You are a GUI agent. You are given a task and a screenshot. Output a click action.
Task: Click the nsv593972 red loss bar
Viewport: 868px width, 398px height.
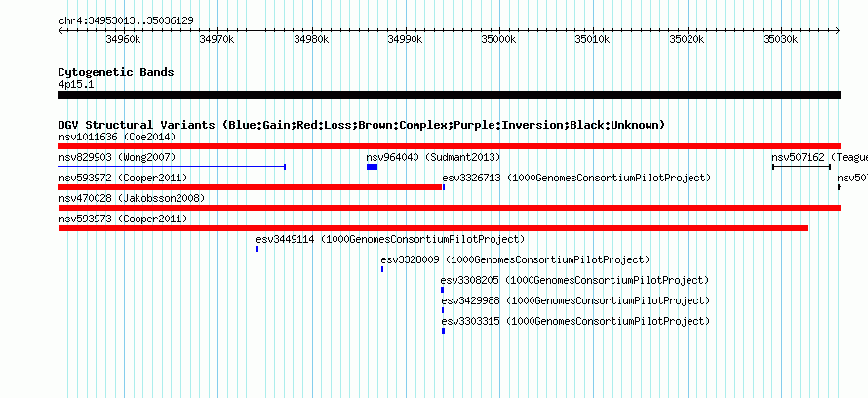[251, 187]
